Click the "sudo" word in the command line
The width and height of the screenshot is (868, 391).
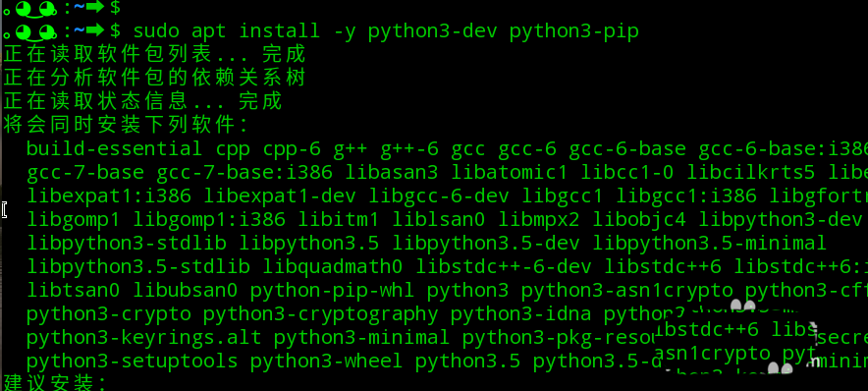point(155,30)
